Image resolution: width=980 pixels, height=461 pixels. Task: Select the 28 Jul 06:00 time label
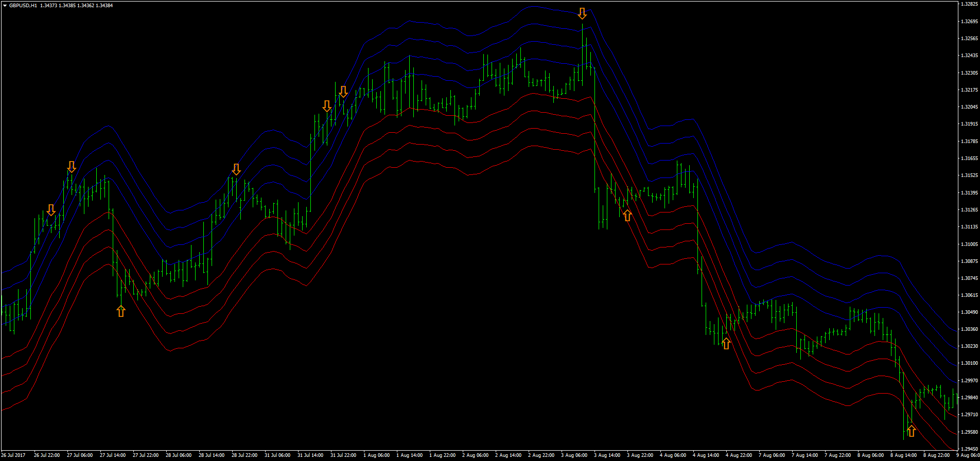point(179,455)
